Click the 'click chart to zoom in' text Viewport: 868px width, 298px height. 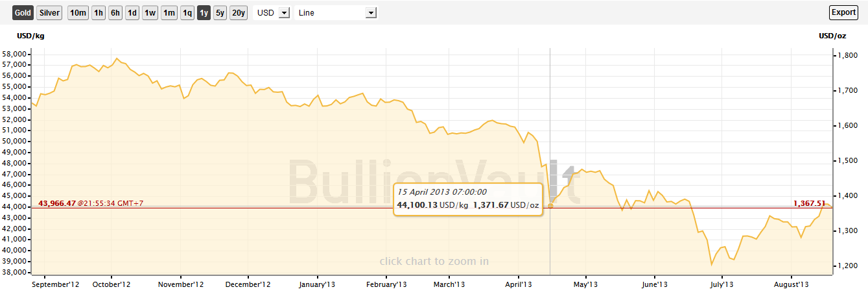(x=434, y=262)
